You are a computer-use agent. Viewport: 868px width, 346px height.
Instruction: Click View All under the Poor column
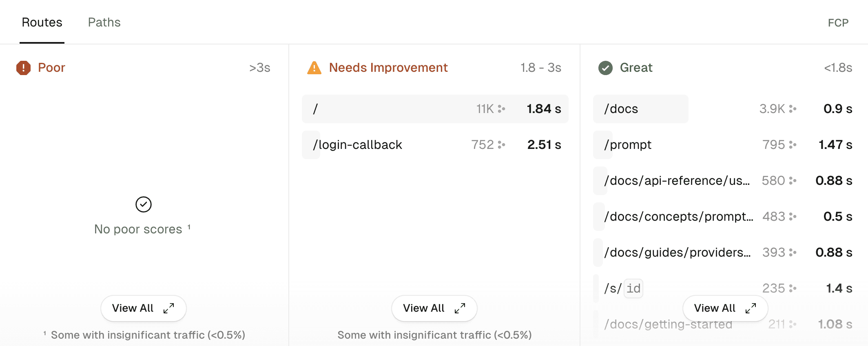tap(143, 308)
